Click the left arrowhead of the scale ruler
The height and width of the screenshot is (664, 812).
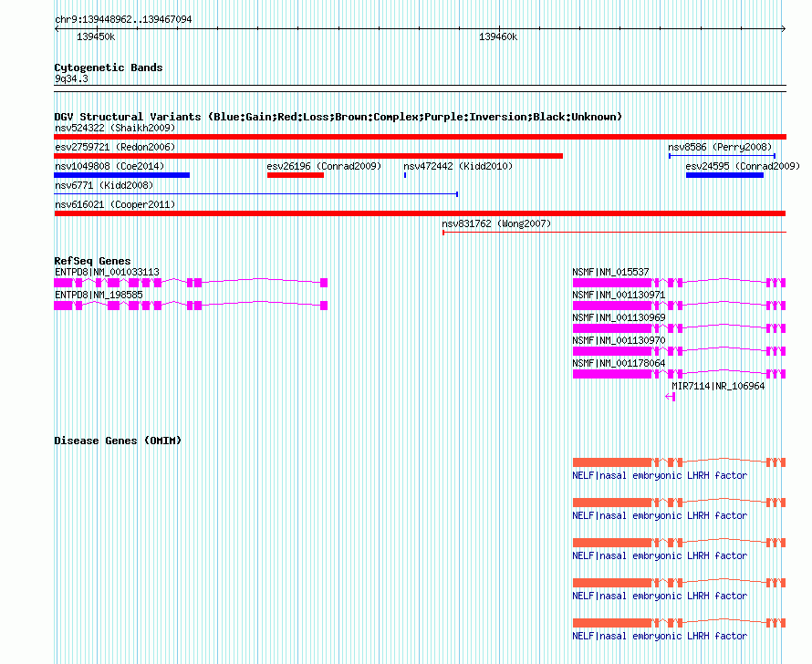(x=57, y=29)
